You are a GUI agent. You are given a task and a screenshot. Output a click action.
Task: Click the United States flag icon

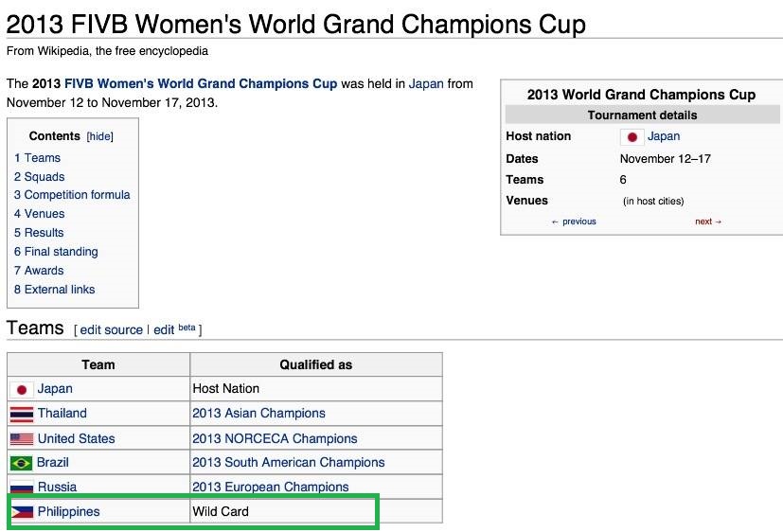[21, 439]
